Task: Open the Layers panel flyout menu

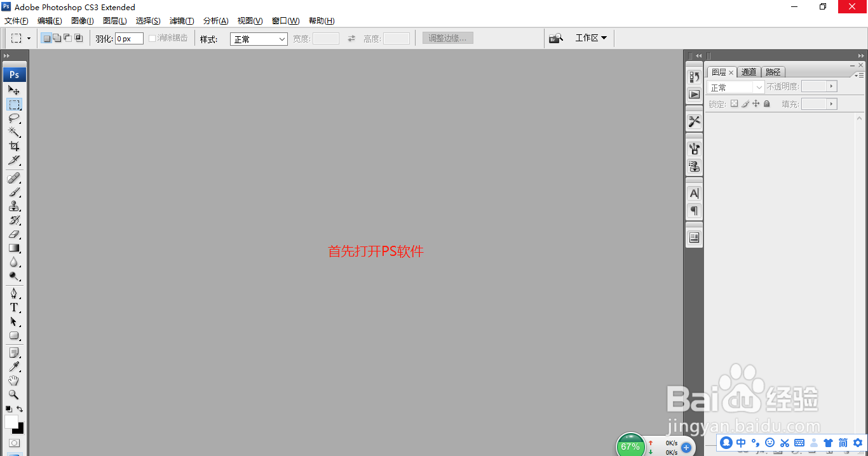Action: tap(860, 74)
